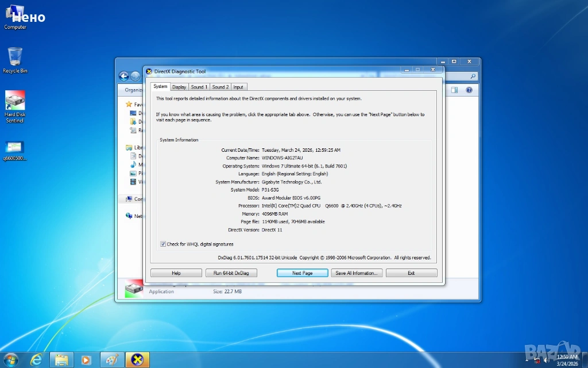Click the DxDiag Help button

[176, 273]
